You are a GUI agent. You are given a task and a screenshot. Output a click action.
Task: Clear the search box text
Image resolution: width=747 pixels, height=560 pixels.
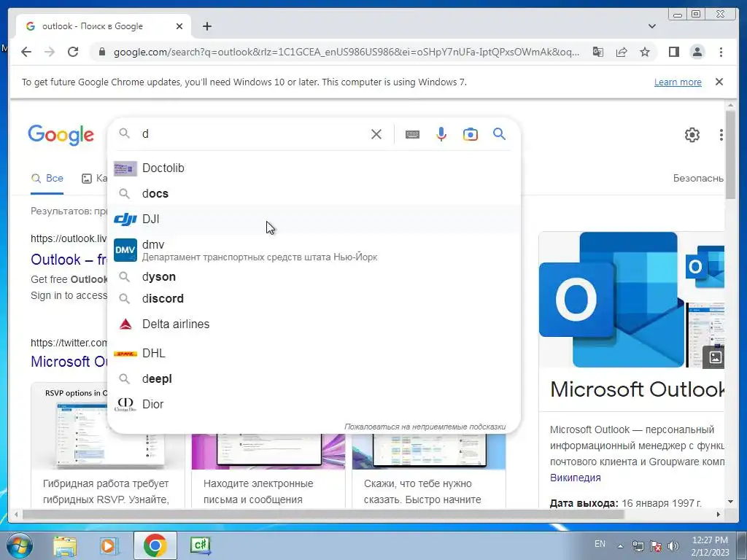(x=376, y=134)
